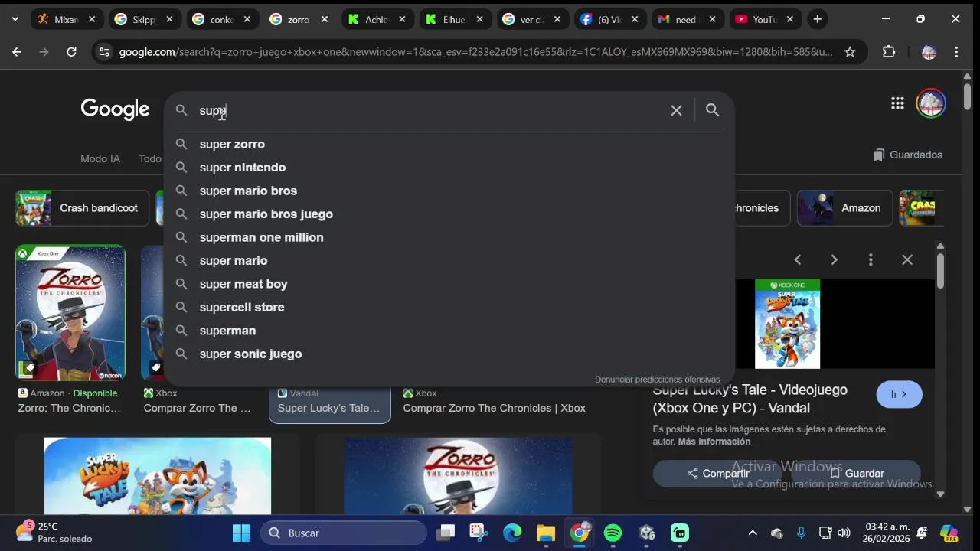
Task: Open Microsoft Edge from taskbar
Action: [x=512, y=533]
